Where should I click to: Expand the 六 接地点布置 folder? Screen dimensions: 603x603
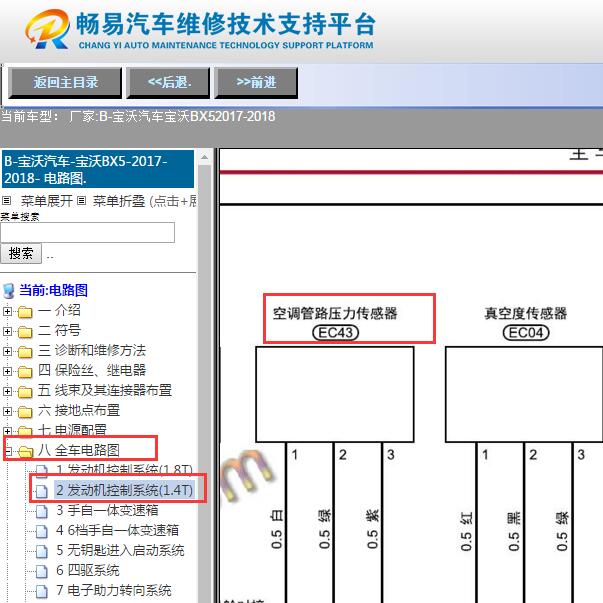pyautogui.click(x=7, y=411)
